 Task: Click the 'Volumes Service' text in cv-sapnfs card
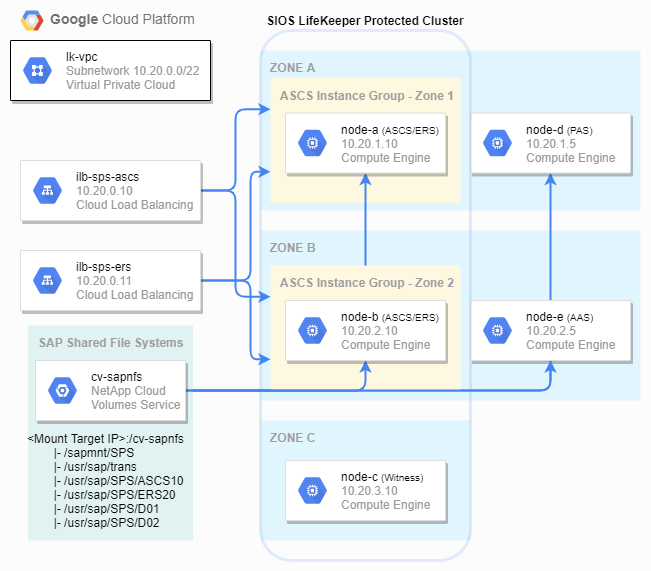[x=136, y=405]
